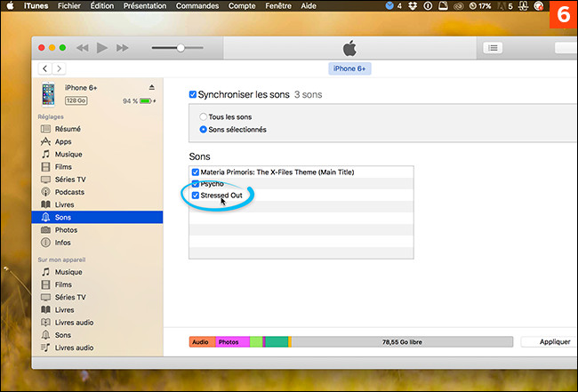Open Livres audio under Sur mon appareil
The width and height of the screenshot is (578, 392).
(x=73, y=323)
